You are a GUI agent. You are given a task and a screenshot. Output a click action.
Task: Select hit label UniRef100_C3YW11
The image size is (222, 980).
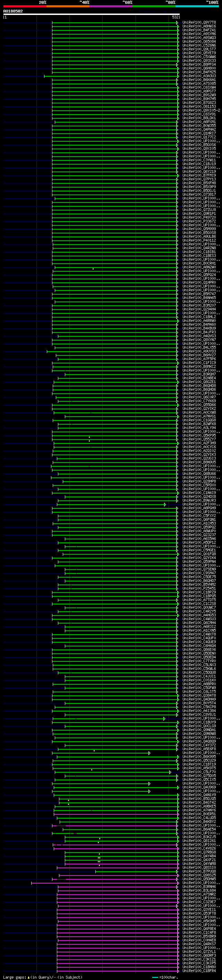click(199, 160)
